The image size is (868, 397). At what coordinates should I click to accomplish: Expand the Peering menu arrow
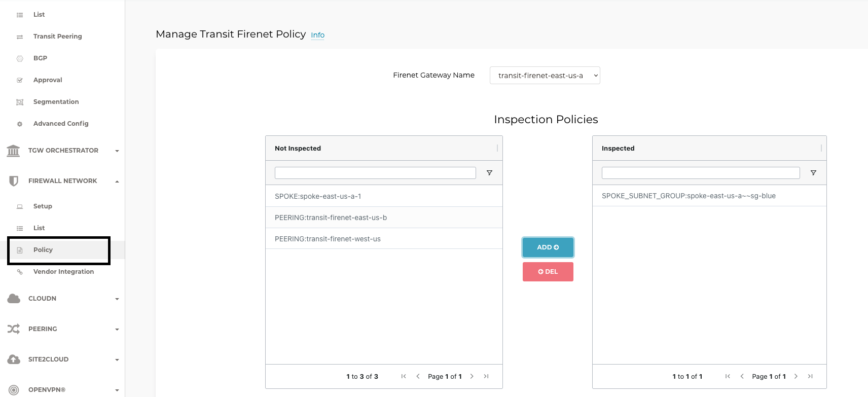pyautogui.click(x=117, y=330)
